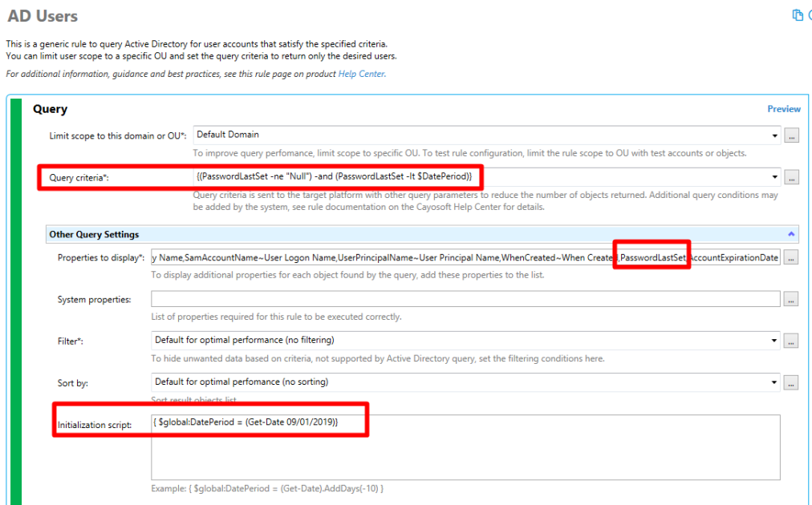Expand the Sort by dropdown arrow
This screenshot has height=505, width=812.
[773, 382]
